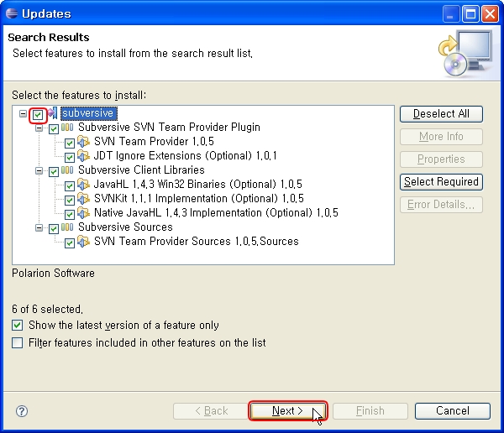
Task: Select the subversive tree item label
Action: [88, 113]
